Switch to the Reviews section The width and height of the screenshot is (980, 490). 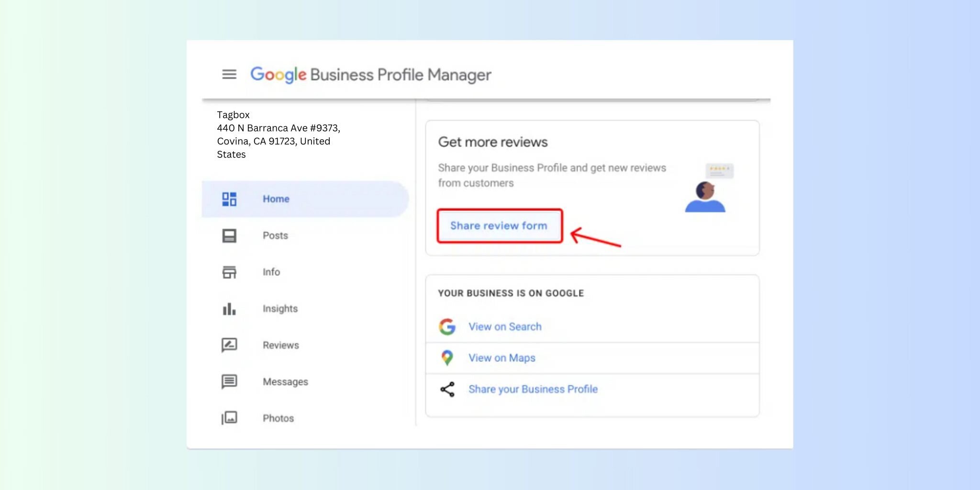pos(280,345)
